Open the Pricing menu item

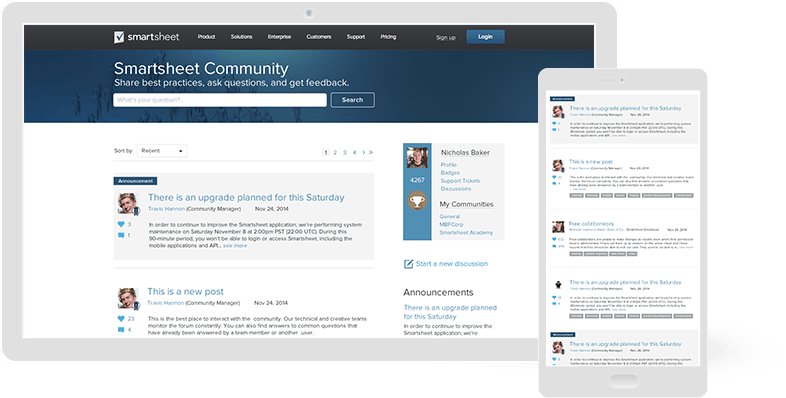[x=388, y=37]
